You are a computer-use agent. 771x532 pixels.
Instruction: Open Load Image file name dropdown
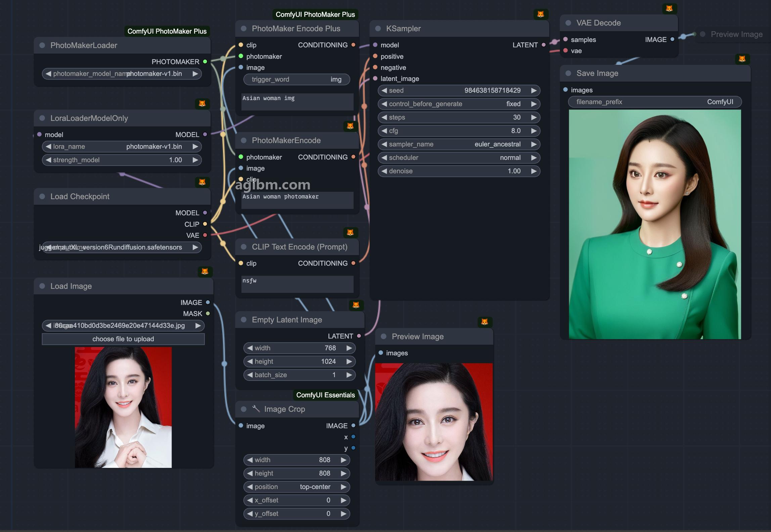click(x=123, y=325)
